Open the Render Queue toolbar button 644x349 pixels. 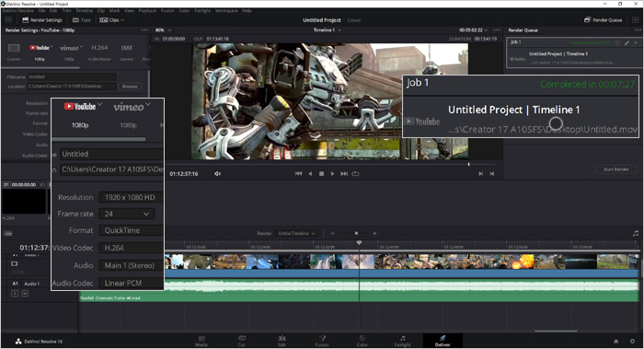point(604,19)
